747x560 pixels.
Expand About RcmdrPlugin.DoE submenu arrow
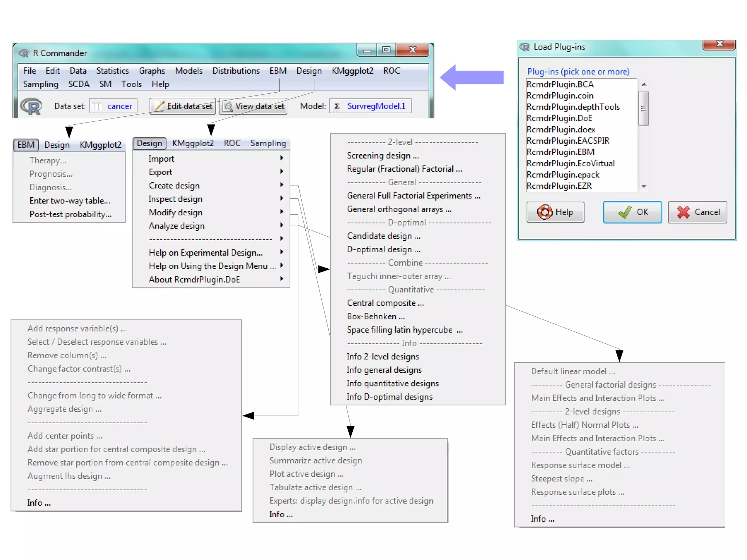282,279
